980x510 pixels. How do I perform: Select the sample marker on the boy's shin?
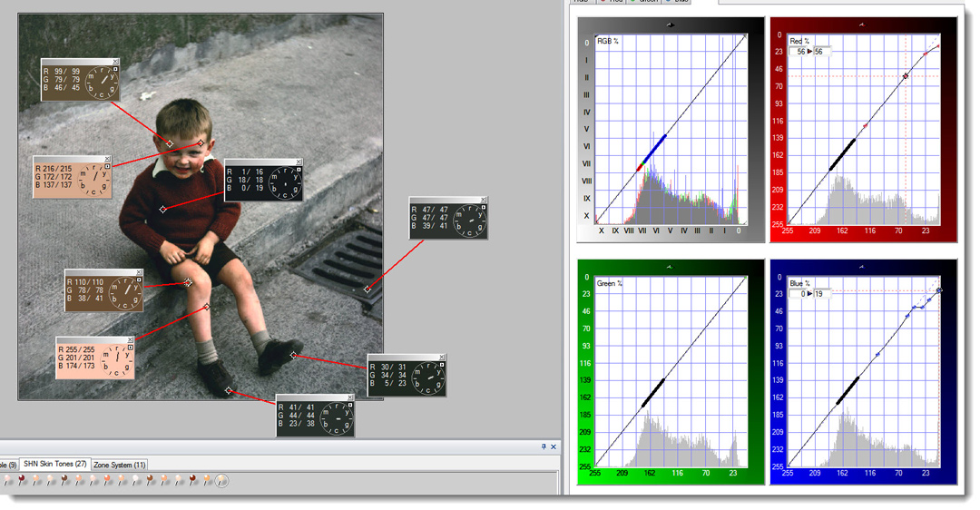coord(207,307)
